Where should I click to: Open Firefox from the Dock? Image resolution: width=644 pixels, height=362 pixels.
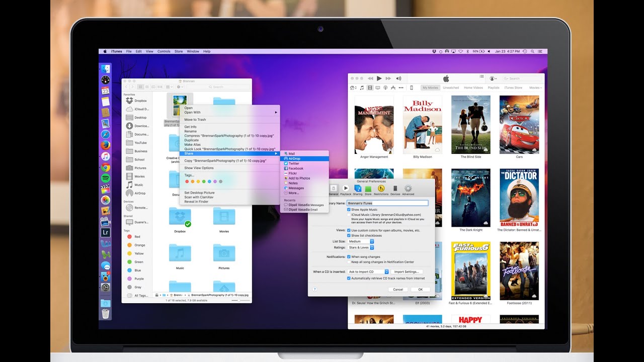point(105,145)
